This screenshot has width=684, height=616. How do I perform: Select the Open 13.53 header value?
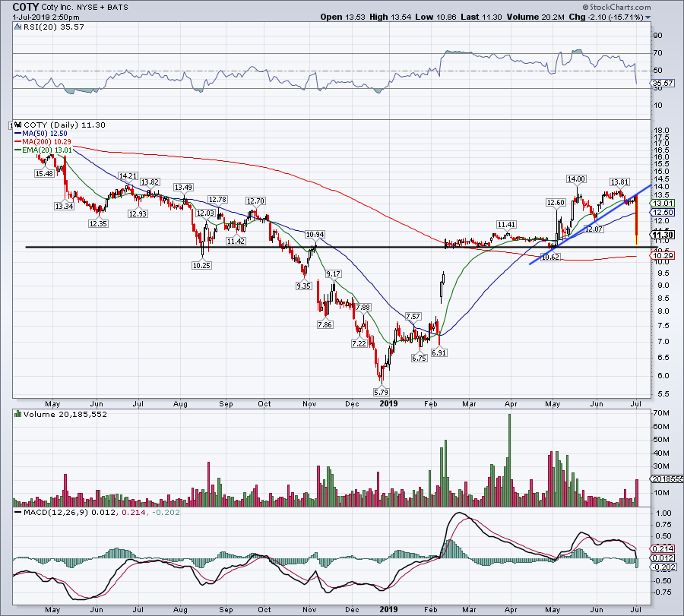click(343, 17)
